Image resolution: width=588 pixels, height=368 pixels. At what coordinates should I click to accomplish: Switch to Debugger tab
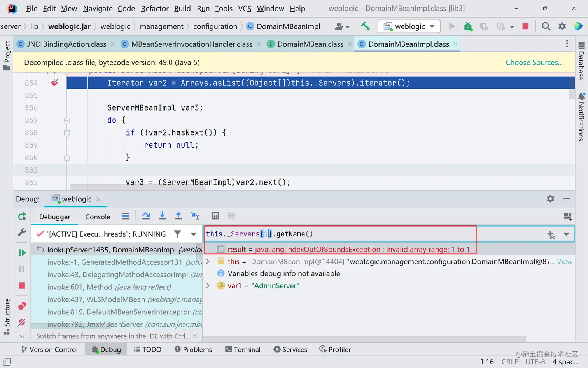pyautogui.click(x=55, y=217)
